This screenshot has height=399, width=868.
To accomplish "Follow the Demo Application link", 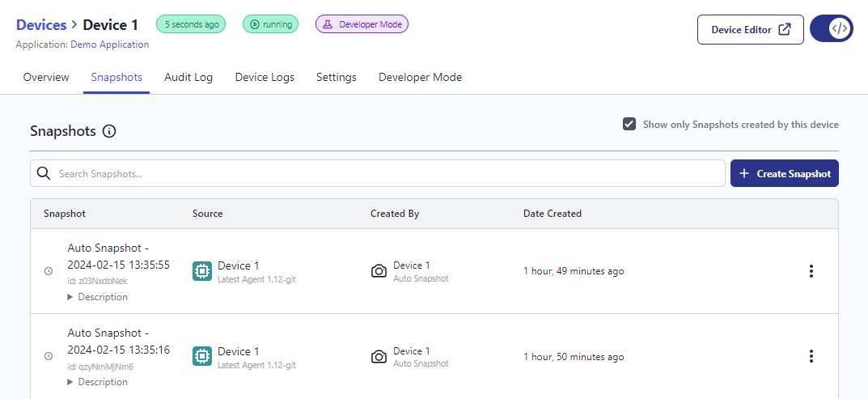I will pos(110,45).
